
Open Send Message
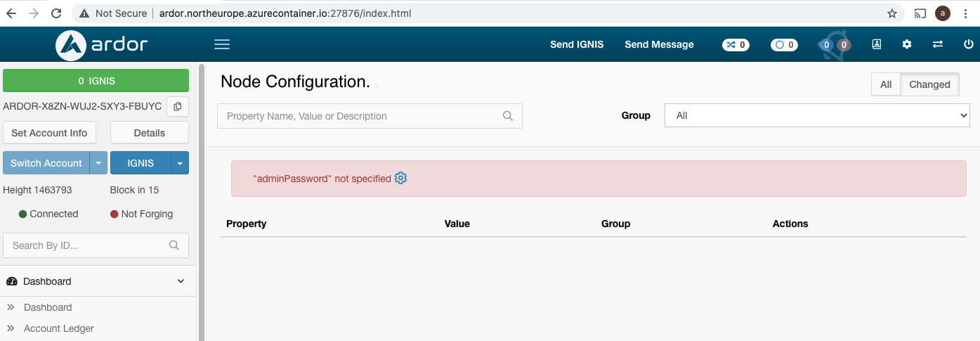[x=659, y=44]
